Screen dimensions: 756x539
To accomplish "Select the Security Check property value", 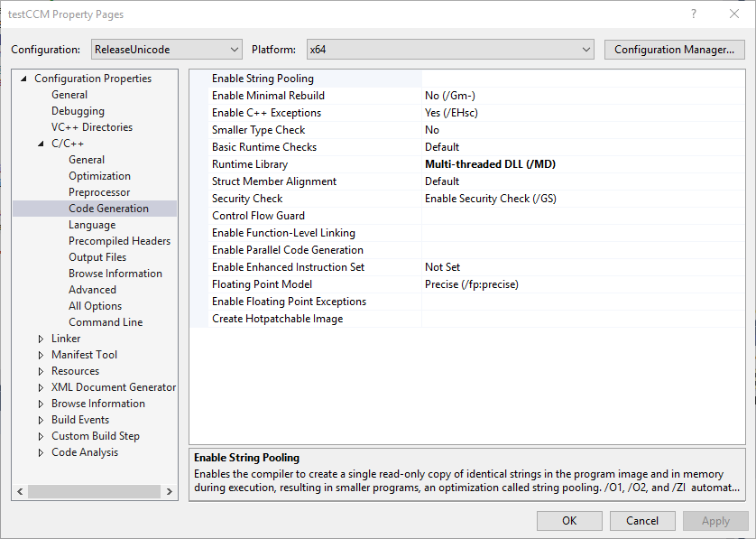I will click(x=491, y=199).
